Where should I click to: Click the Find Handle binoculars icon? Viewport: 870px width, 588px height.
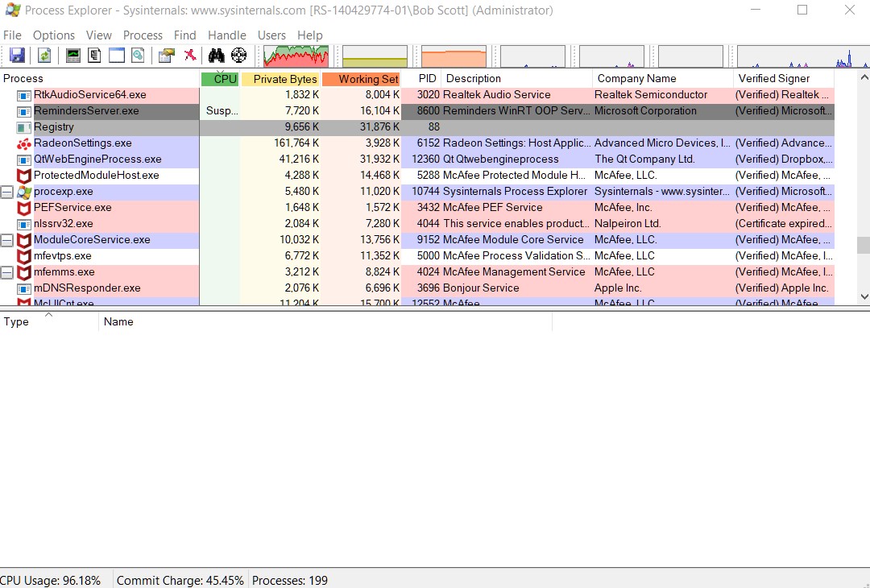coord(217,56)
